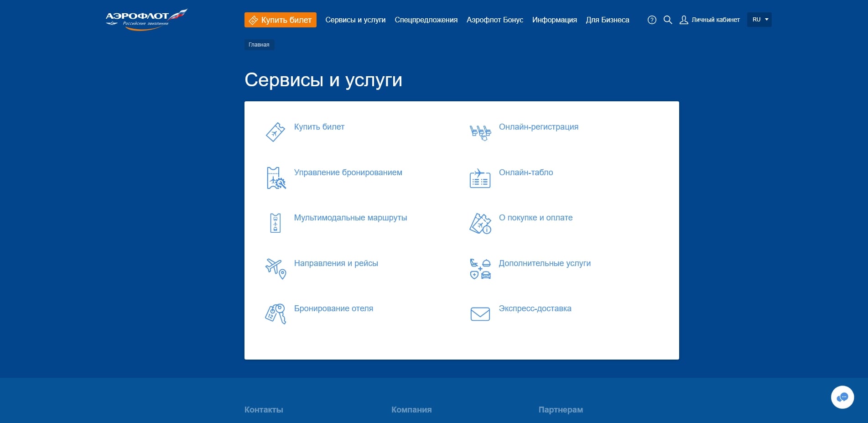Open the 'Для Бизнеса' section
Viewport: 868px width, 423px height.
tap(608, 20)
